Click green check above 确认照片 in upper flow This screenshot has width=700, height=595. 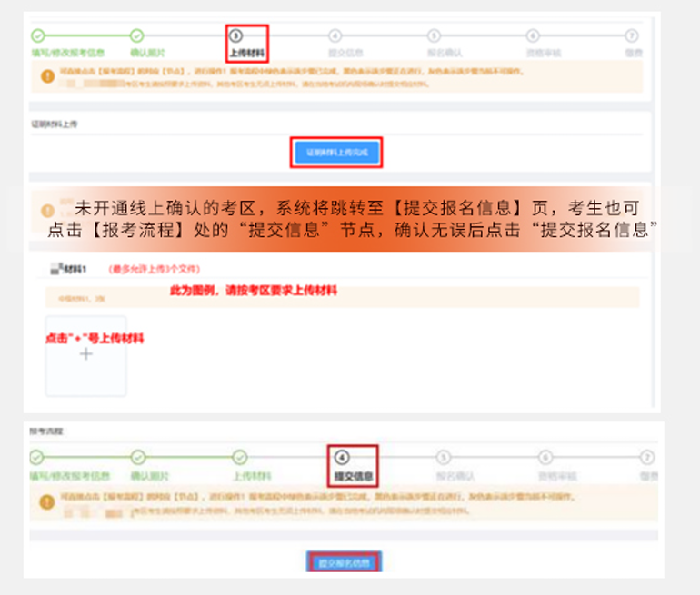coord(136,36)
